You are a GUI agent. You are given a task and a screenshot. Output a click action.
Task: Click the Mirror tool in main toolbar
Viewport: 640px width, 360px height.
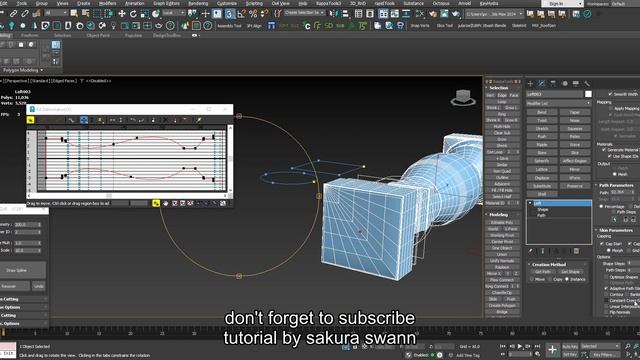point(335,13)
